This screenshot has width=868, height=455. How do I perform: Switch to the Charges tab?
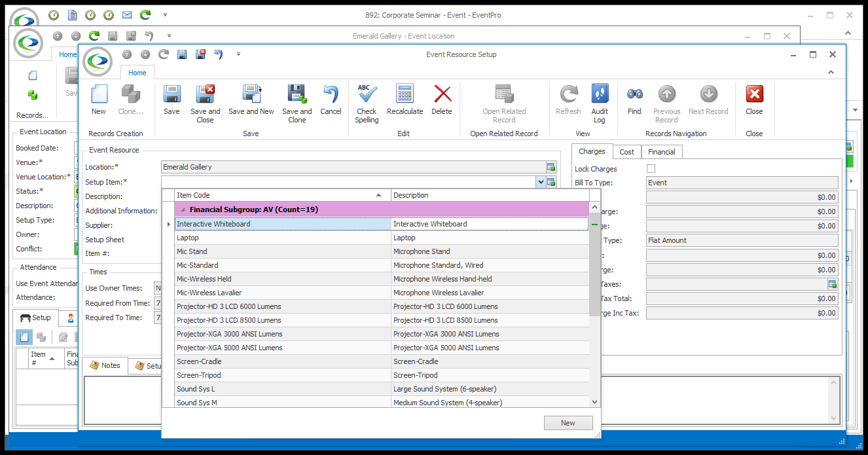[x=592, y=151]
